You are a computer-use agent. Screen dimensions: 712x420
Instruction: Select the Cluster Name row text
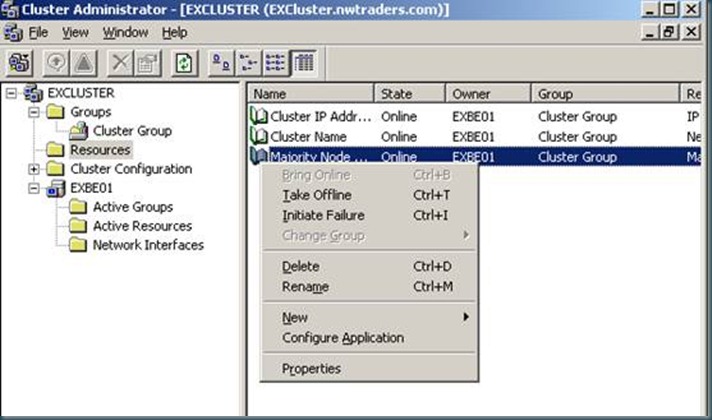point(308,136)
